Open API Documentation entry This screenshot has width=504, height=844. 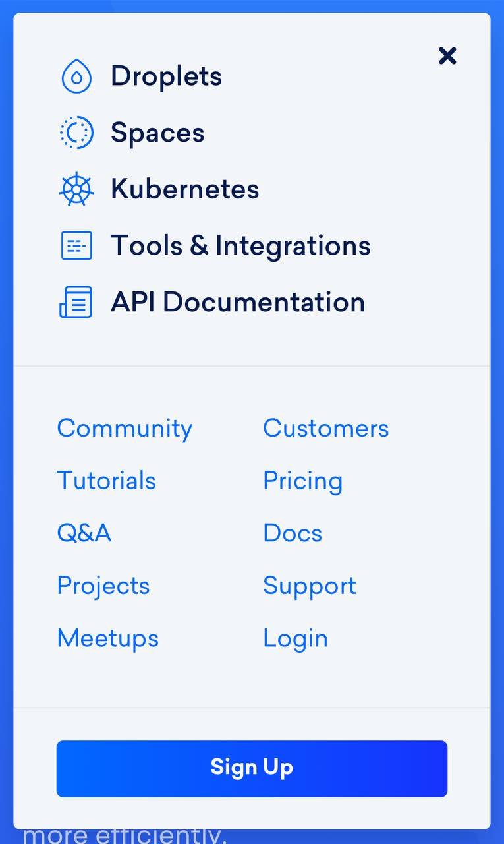[x=238, y=302]
